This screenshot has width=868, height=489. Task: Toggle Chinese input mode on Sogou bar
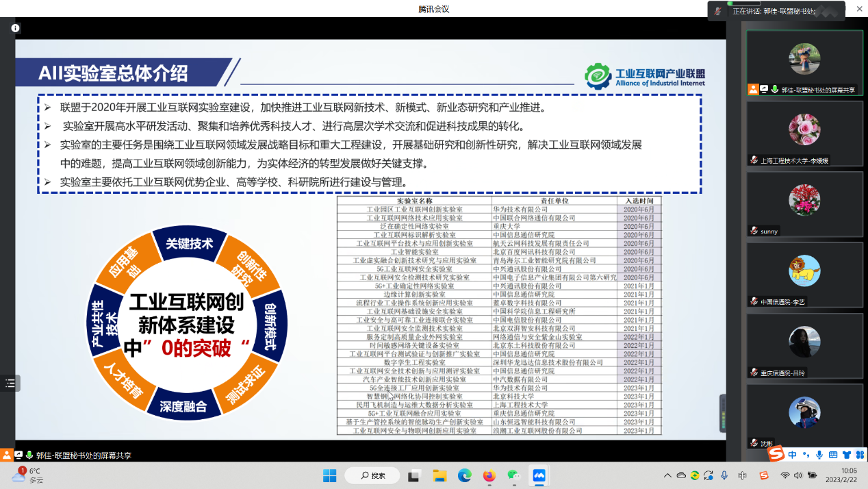tap(792, 455)
